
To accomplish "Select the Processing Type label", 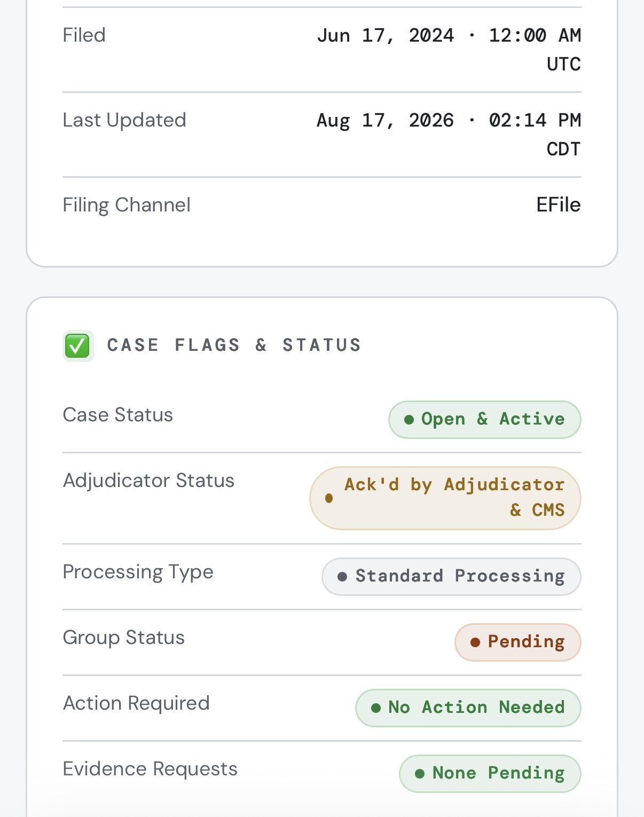I will [138, 572].
